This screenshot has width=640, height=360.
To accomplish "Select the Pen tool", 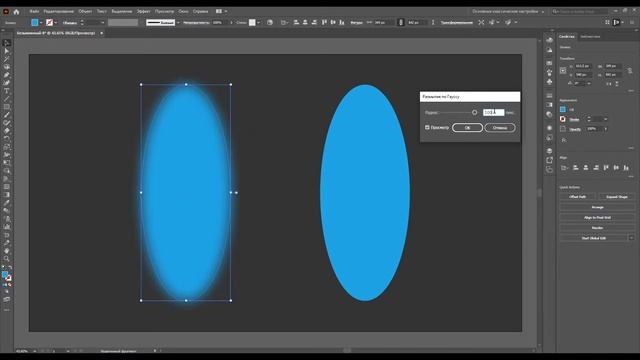I will point(7,75).
